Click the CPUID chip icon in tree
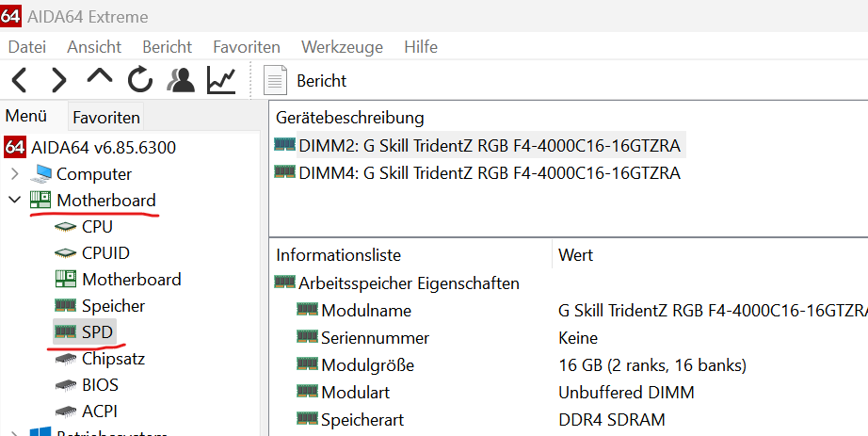The width and height of the screenshot is (868, 436). (x=65, y=253)
